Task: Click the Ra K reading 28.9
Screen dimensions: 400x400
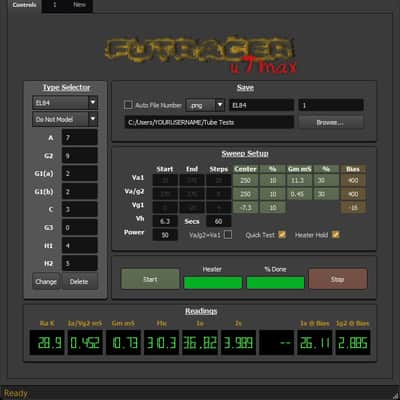Action: [47, 342]
